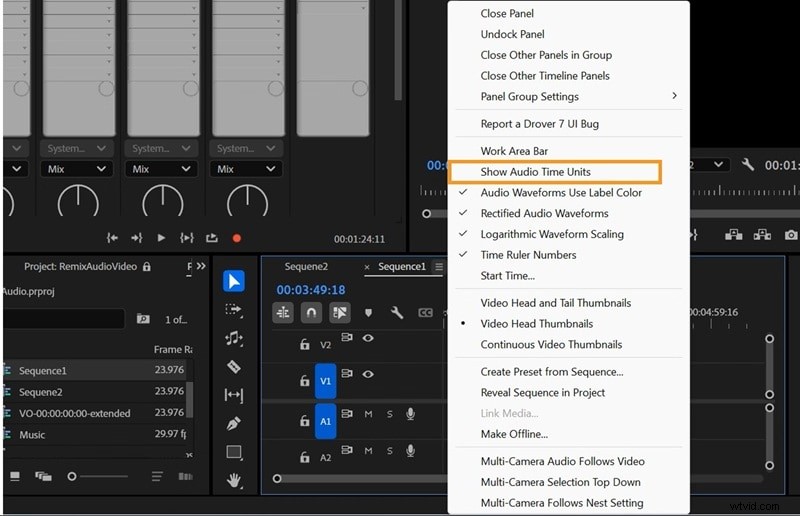Select the Slip tool
Image resolution: width=800 pixels, height=516 pixels.
pyautogui.click(x=234, y=395)
